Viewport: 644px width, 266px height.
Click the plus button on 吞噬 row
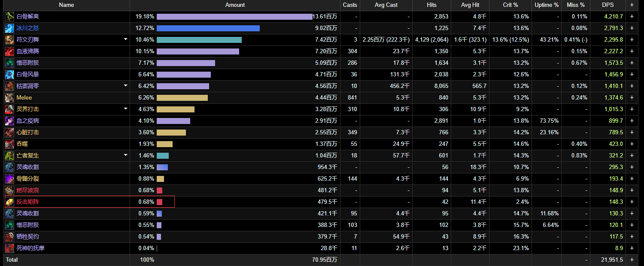632,144
